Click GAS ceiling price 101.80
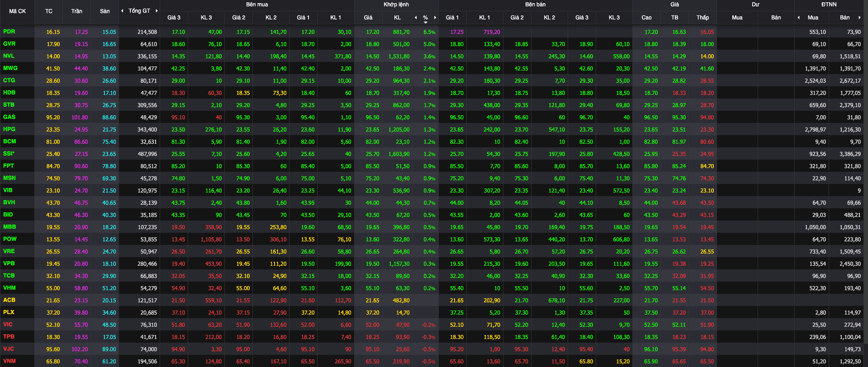This screenshot has width=868, height=367. (x=80, y=118)
